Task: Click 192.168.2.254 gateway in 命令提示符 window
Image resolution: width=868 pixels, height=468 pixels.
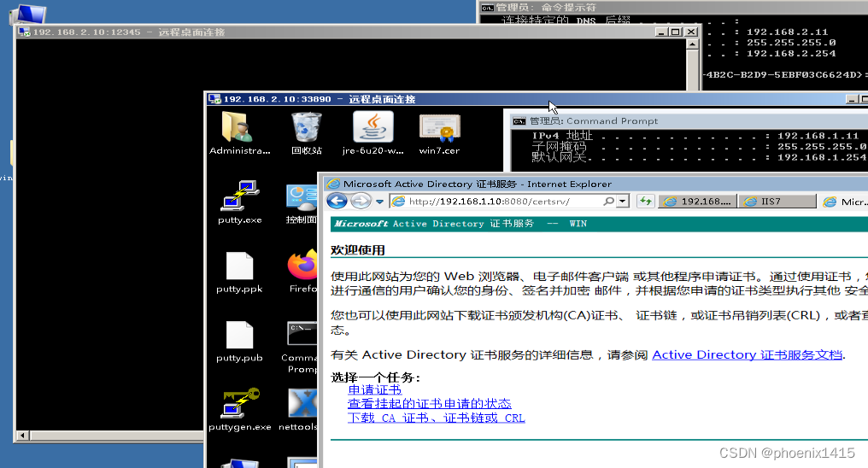Action: tap(791, 54)
